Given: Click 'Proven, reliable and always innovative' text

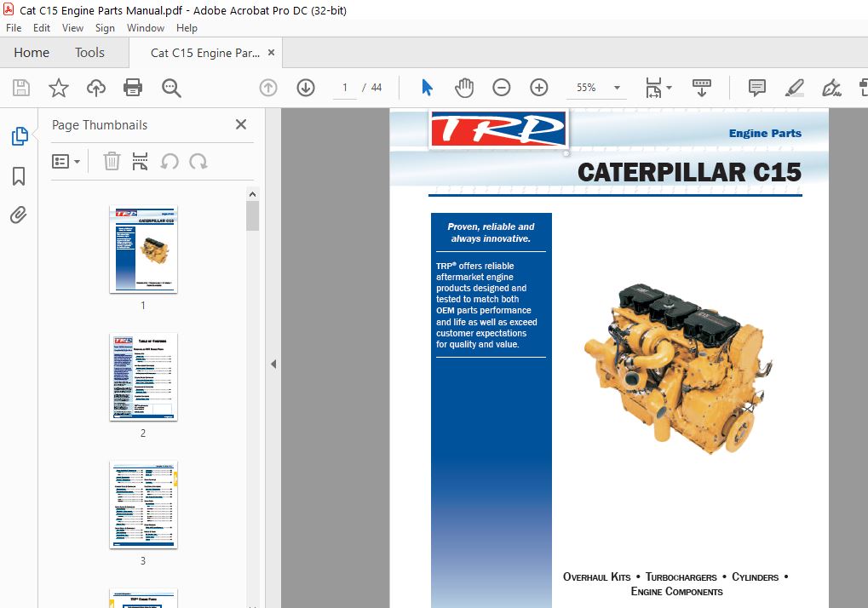Looking at the screenshot, I should (x=491, y=232).
